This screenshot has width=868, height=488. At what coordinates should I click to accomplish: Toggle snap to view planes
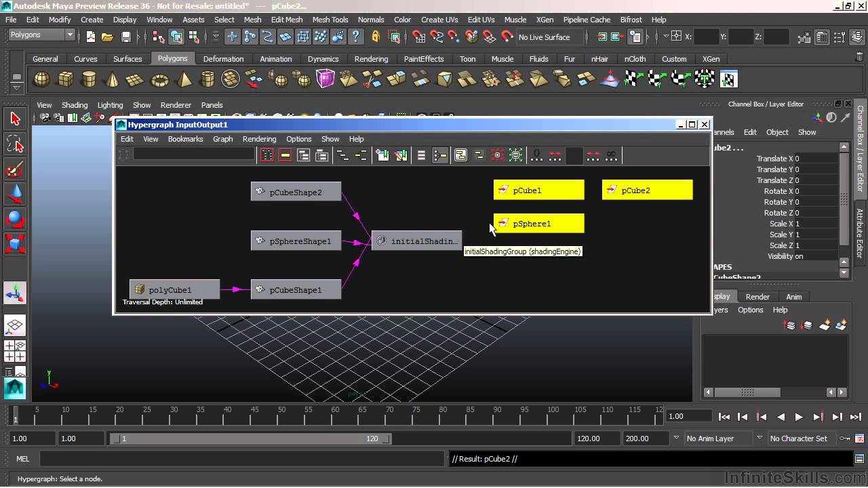click(489, 37)
